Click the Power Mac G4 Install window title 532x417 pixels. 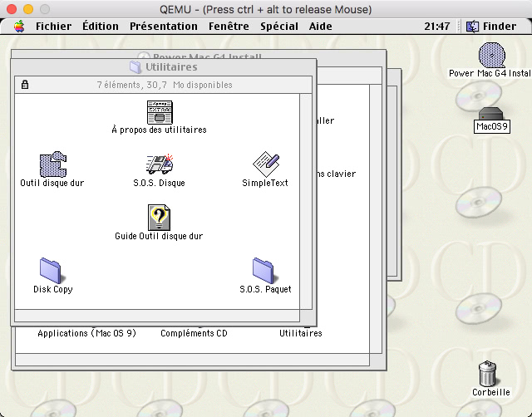[207, 56]
